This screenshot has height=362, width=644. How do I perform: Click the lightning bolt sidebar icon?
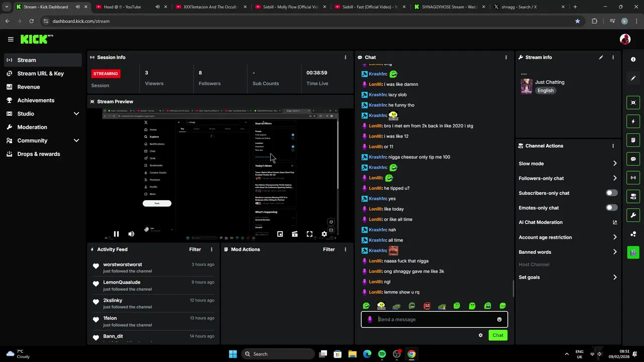coord(633,121)
